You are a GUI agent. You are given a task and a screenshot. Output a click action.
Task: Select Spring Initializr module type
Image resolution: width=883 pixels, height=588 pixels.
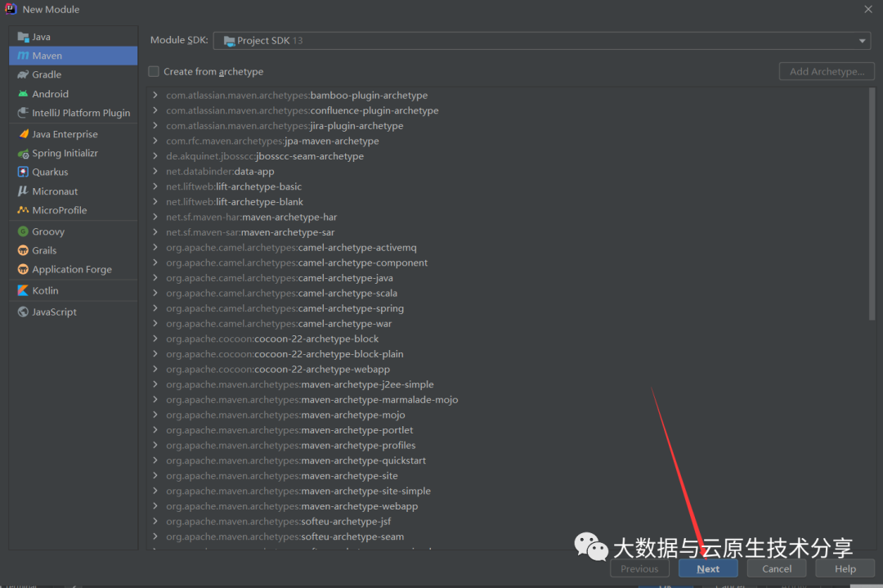pyautogui.click(x=74, y=153)
